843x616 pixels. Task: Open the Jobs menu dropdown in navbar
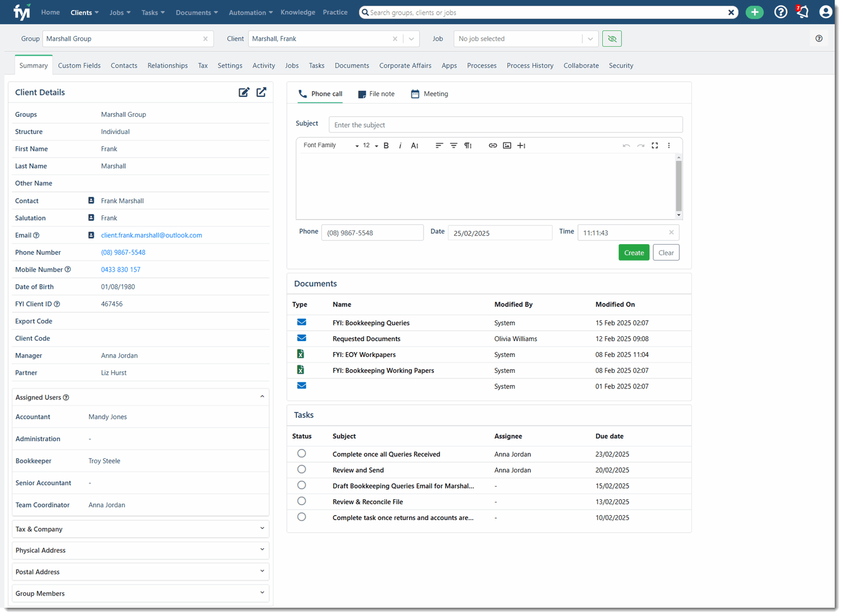(120, 12)
